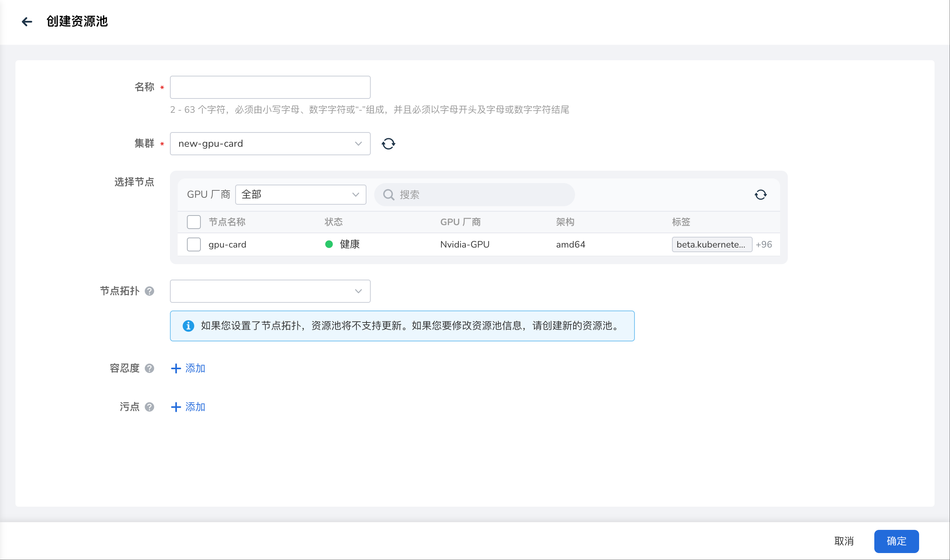The height and width of the screenshot is (560, 950).
Task: Click the blue info icon in the notice
Action: [188, 326]
